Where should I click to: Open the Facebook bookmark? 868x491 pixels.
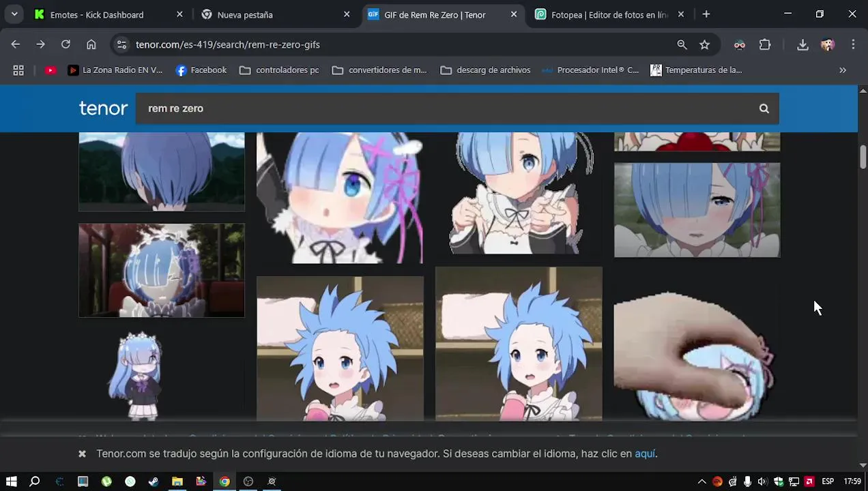[201, 70]
